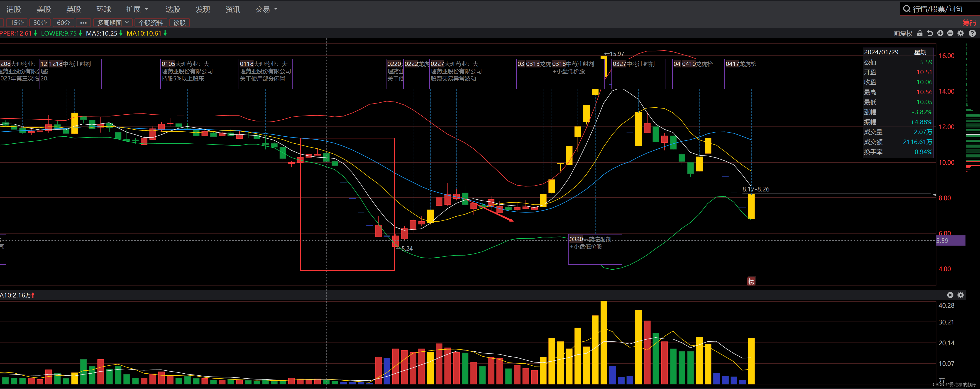This screenshot has width=980, height=389.
Task: Open the 个股资料 button
Action: pos(151,23)
